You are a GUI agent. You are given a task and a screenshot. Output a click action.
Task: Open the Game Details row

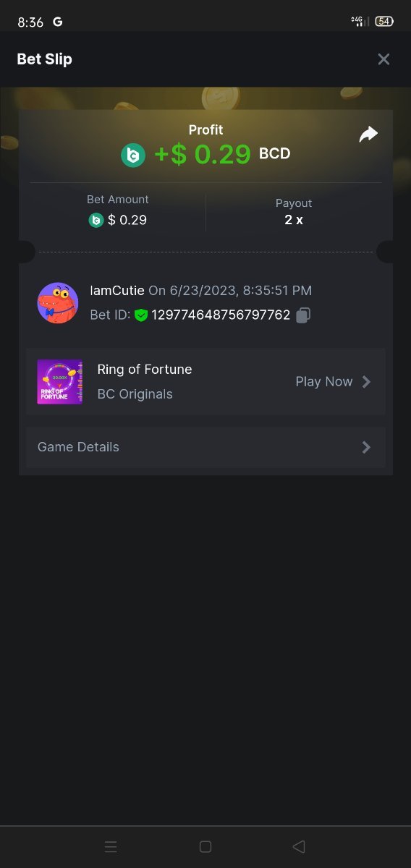pyautogui.click(x=205, y=447)
